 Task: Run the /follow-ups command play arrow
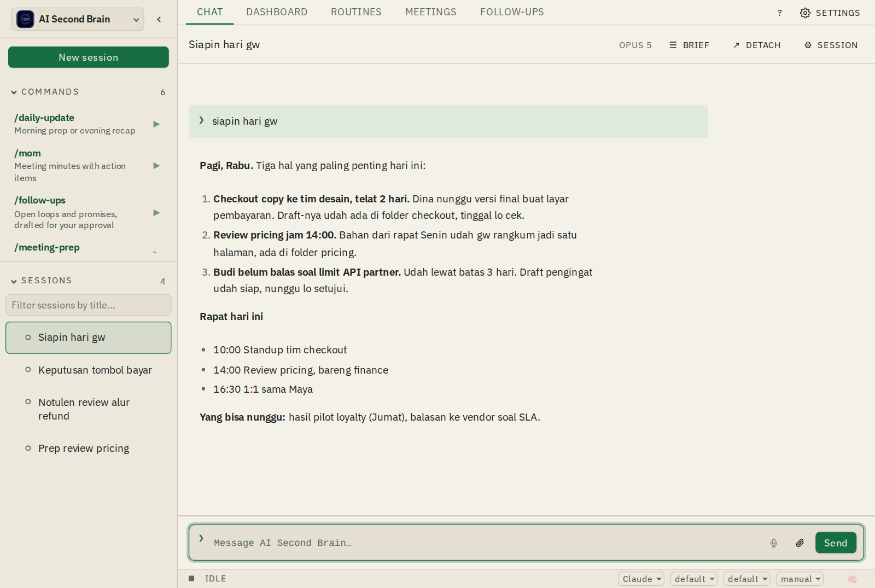(x=156, y=213)
